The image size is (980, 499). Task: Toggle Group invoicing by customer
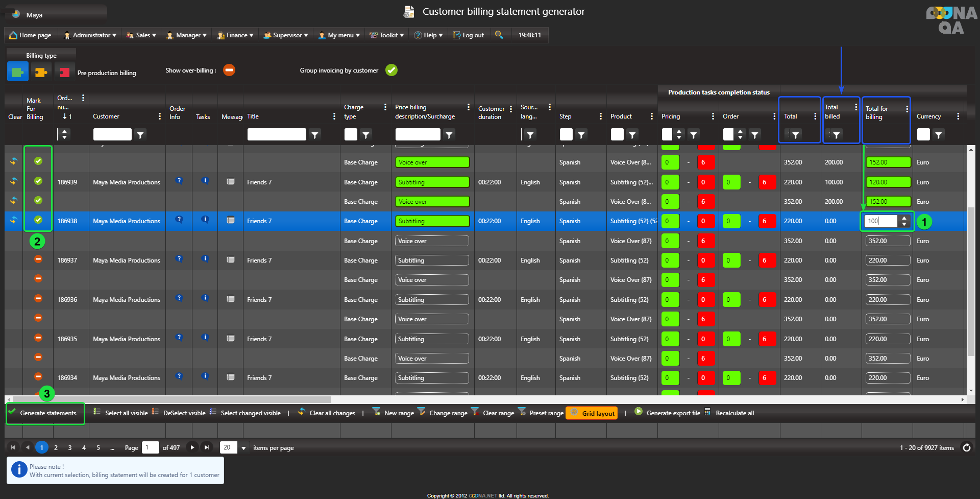click(x=391, y=70)
